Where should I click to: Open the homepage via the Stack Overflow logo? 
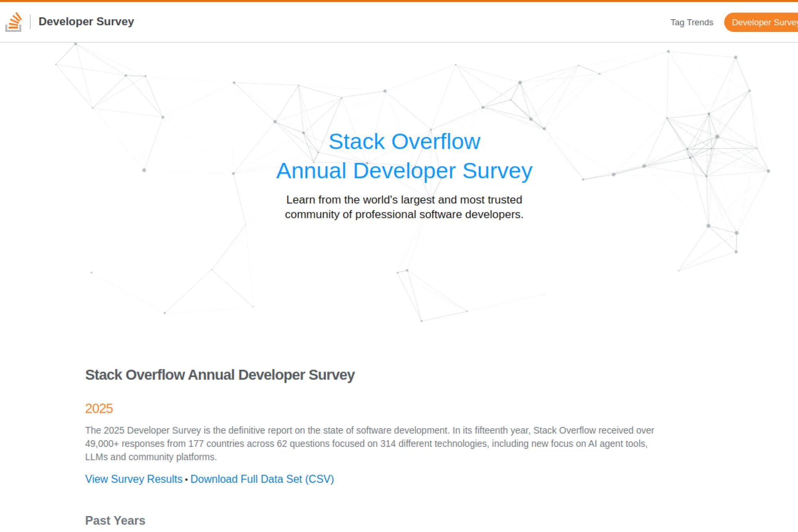click(14, 22)
